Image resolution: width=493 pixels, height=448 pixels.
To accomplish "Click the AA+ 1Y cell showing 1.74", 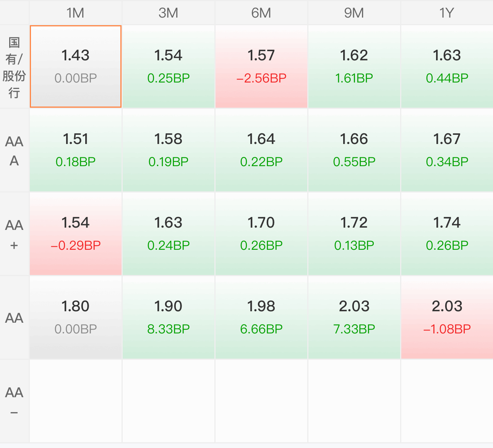I will (x=447, y=234).
